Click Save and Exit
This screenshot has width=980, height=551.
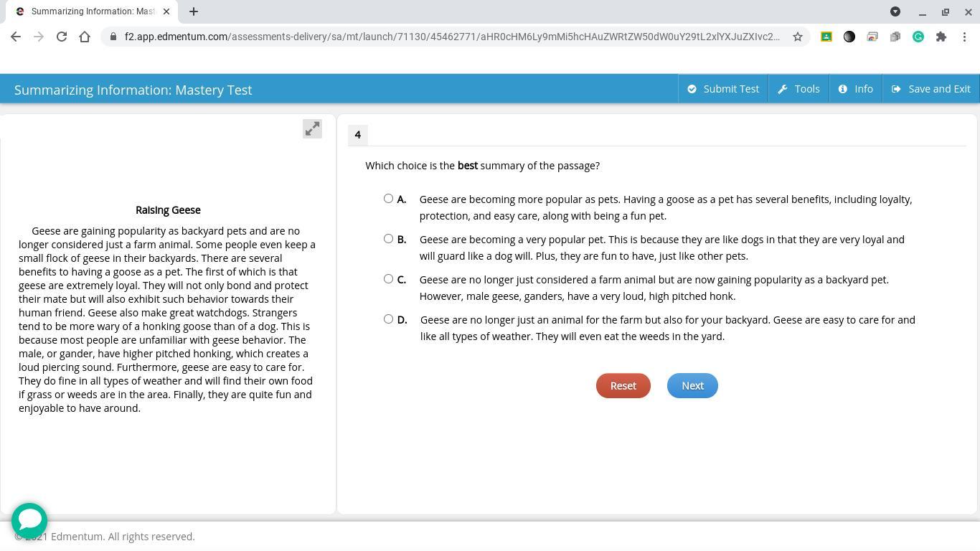tap(930, 89)
